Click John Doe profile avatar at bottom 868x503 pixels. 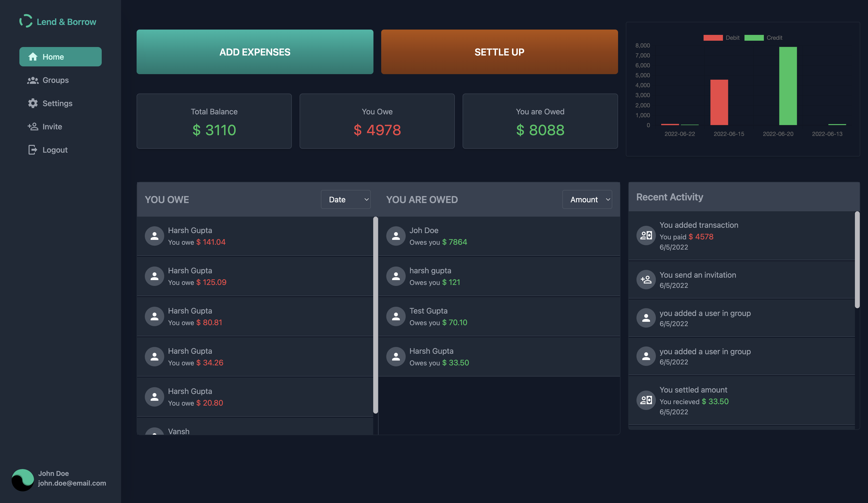tap(23, 479)
